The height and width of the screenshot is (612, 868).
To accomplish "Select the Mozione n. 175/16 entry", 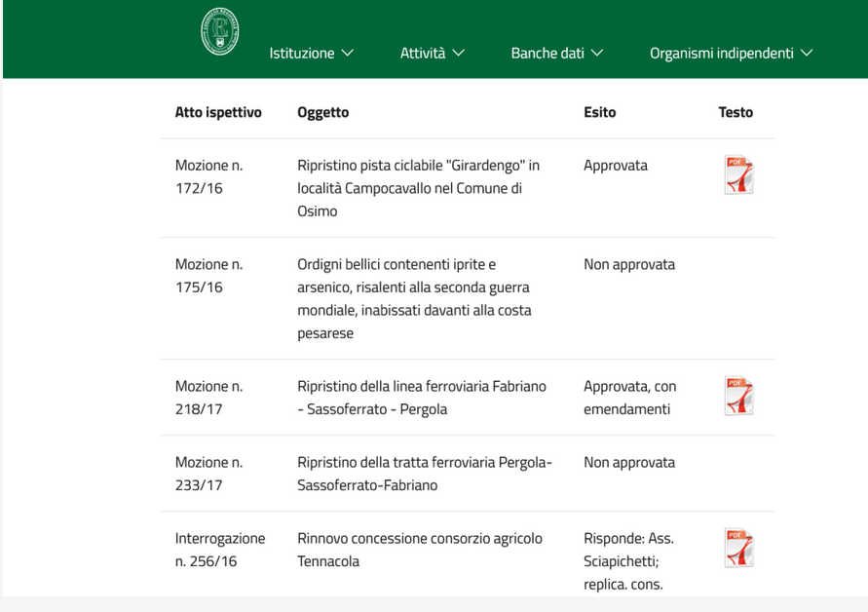I will point(208,275).
